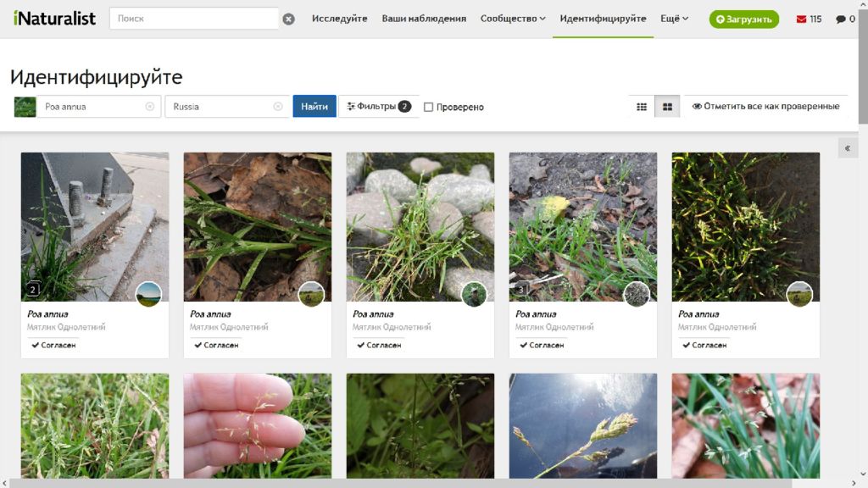The image size is (868, 488).
Task: Open the grass with yellow leaf photo
Action: pos(583,227)
